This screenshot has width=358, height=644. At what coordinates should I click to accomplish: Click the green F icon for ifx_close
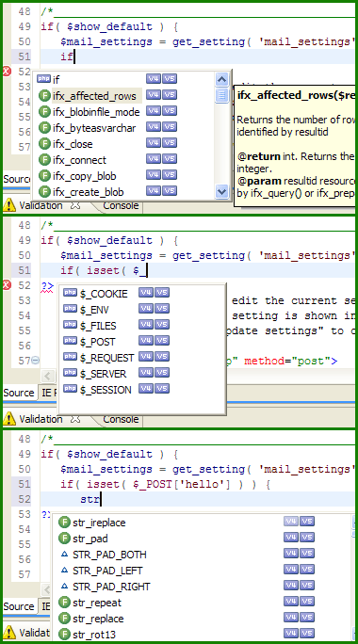coord(44,144)
